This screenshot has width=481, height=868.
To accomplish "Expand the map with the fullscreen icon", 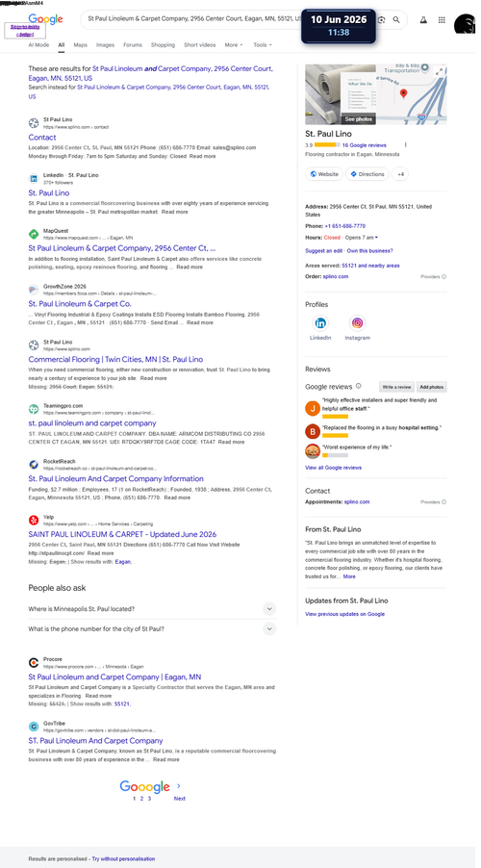I will tap(439, 71).
